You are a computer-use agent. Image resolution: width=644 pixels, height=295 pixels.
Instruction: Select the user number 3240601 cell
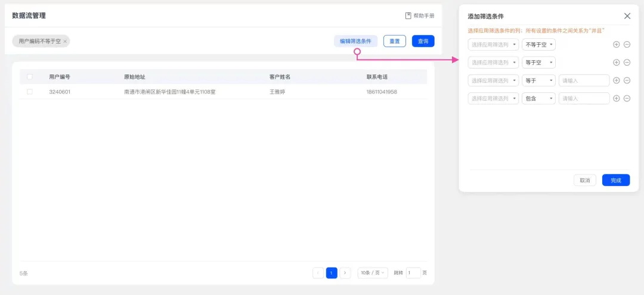60,92
